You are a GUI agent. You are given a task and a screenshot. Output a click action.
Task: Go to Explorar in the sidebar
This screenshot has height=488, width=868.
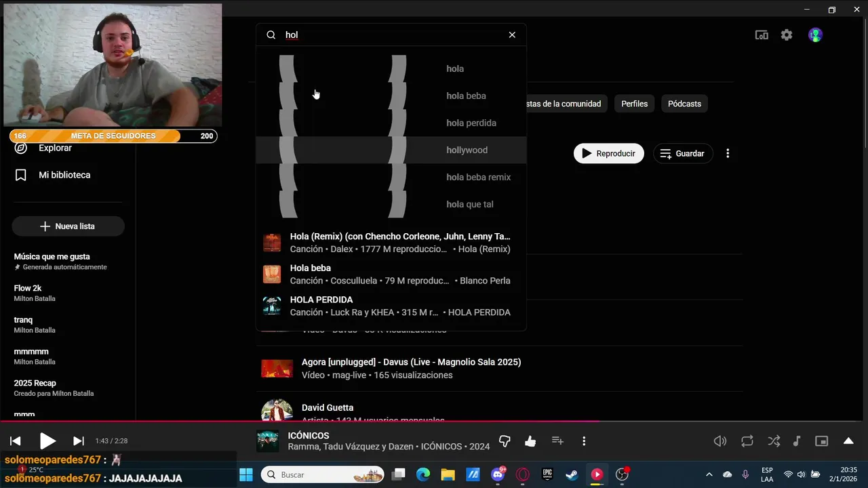[55, 148]
